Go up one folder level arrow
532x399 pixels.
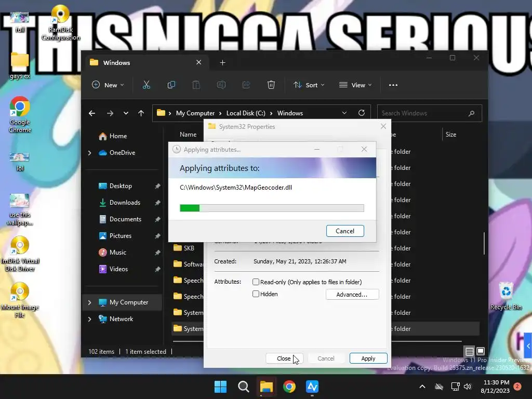tap(141, 113)
